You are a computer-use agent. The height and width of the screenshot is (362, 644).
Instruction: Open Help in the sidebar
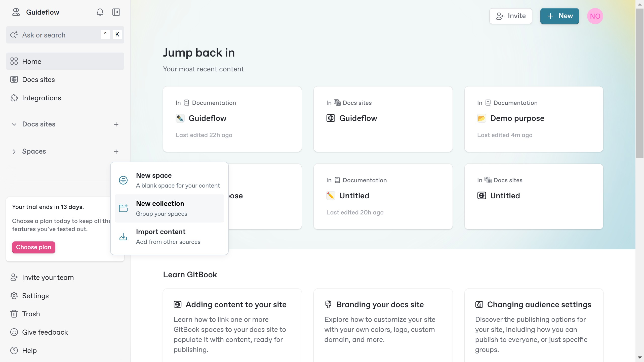(65, 350)
